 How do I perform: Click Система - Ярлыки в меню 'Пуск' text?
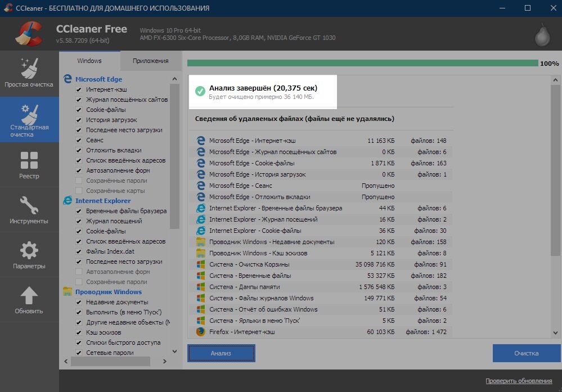point(255,321)
